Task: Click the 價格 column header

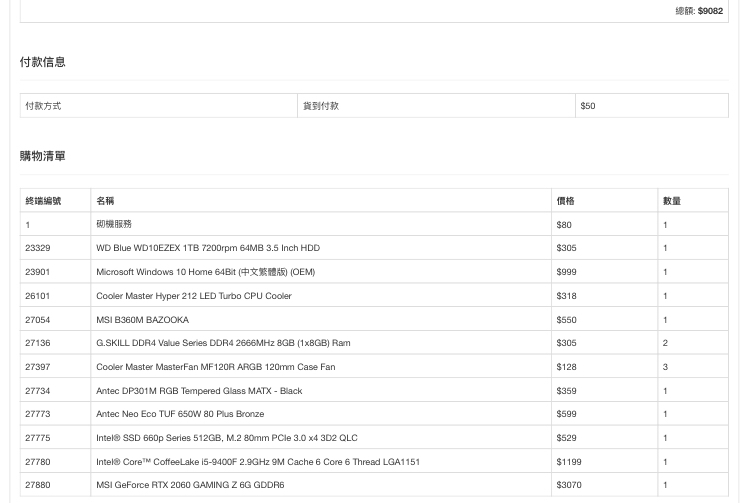Action: pyautogui.click(x=605, y=201)
